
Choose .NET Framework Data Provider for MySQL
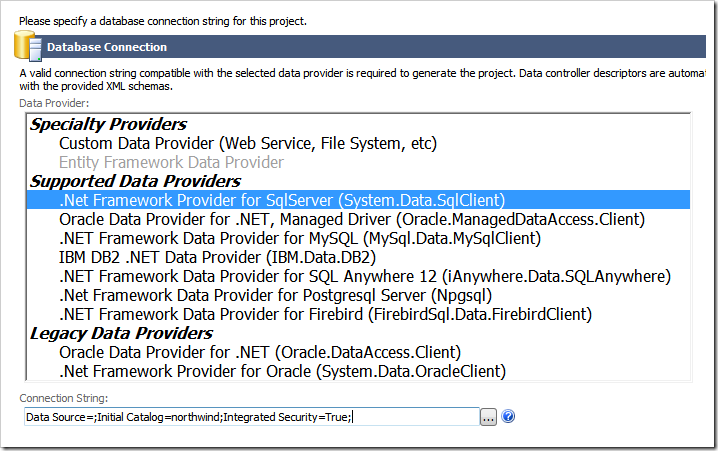300,238
